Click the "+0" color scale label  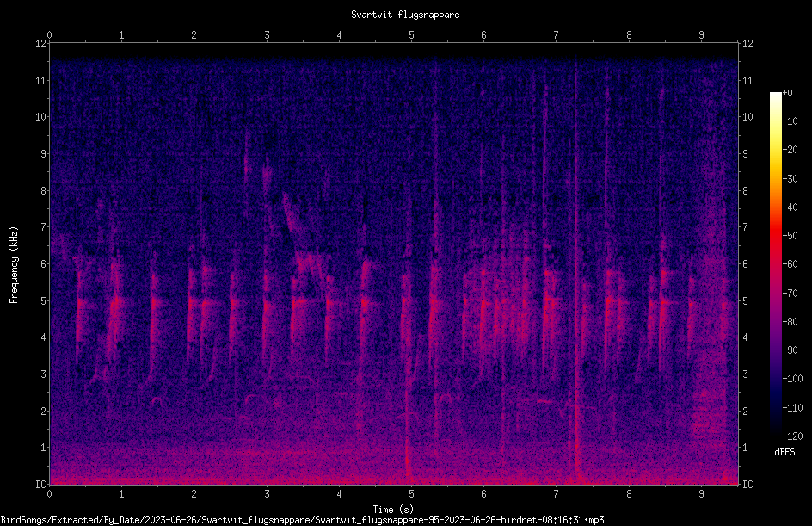pos(788,93)
